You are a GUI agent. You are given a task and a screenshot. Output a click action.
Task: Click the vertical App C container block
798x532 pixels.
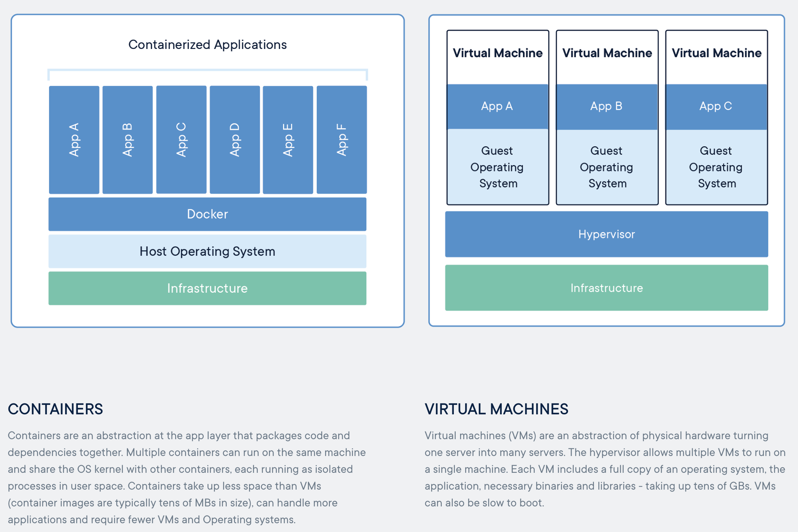[181, 140]
